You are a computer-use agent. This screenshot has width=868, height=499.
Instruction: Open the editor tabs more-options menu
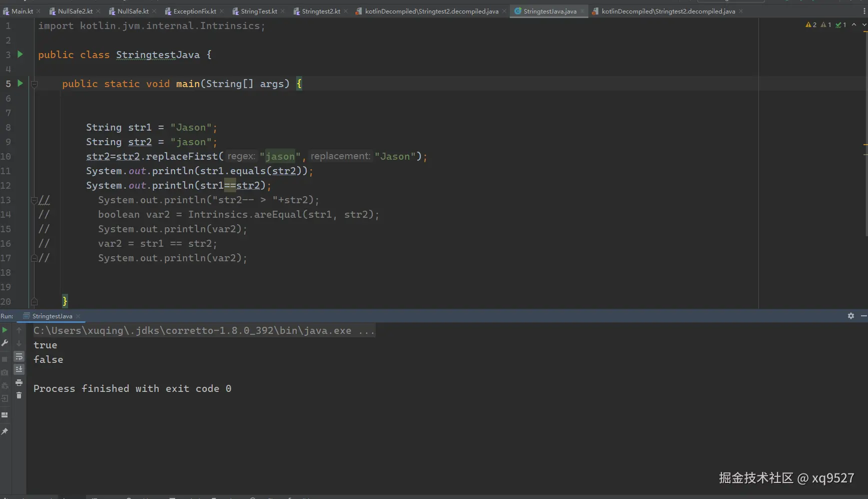(x=864, y=11)
